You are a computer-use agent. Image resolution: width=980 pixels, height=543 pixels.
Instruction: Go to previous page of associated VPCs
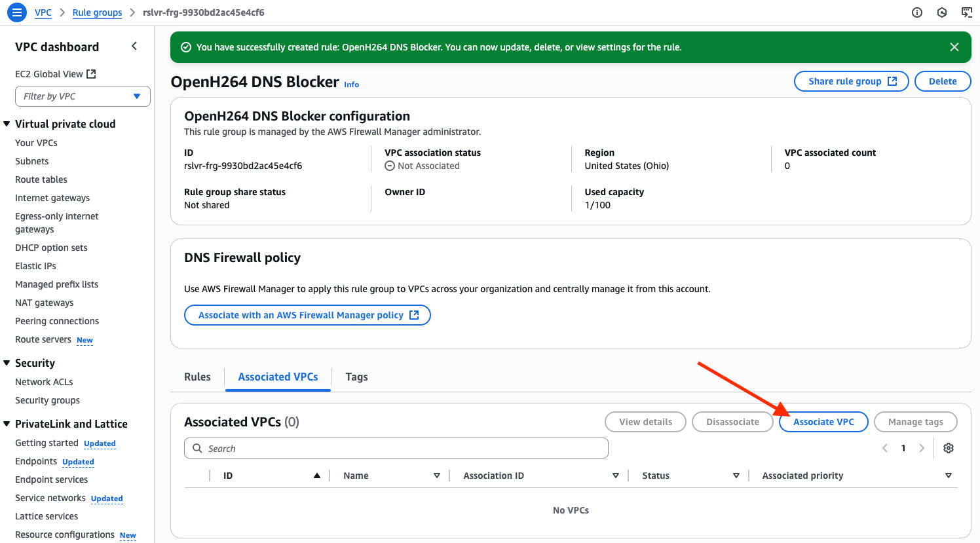click(885, 448)
